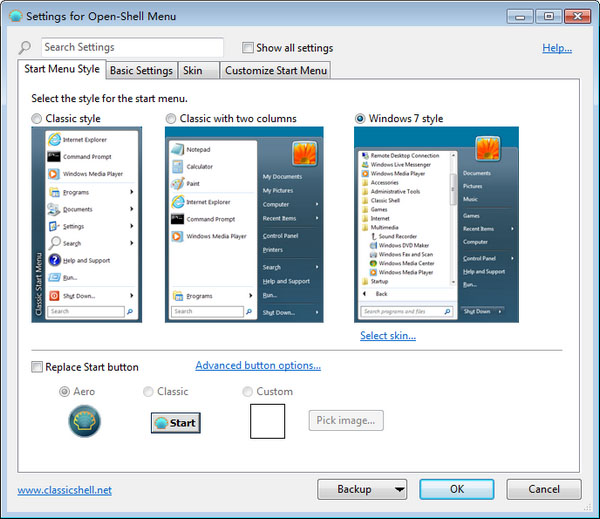Enable the Show all settings checkbox

tap(248, 48)
